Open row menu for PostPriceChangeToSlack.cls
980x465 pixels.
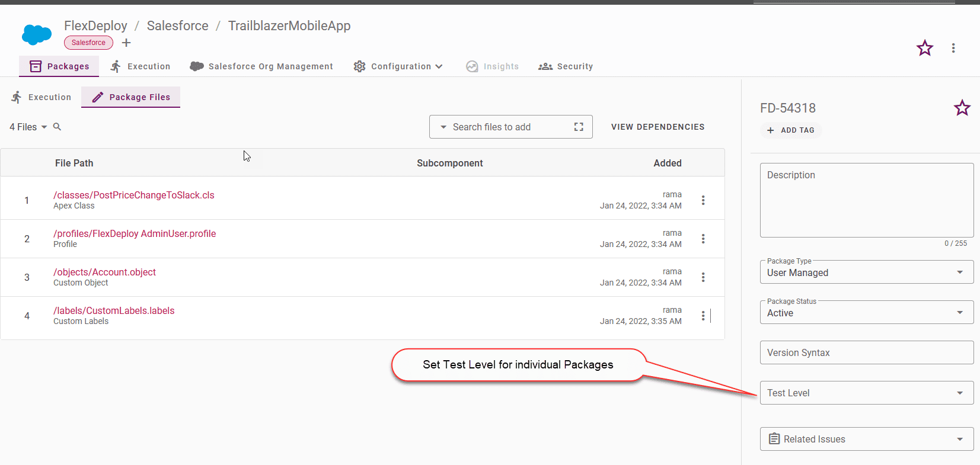tap(703, 200)
